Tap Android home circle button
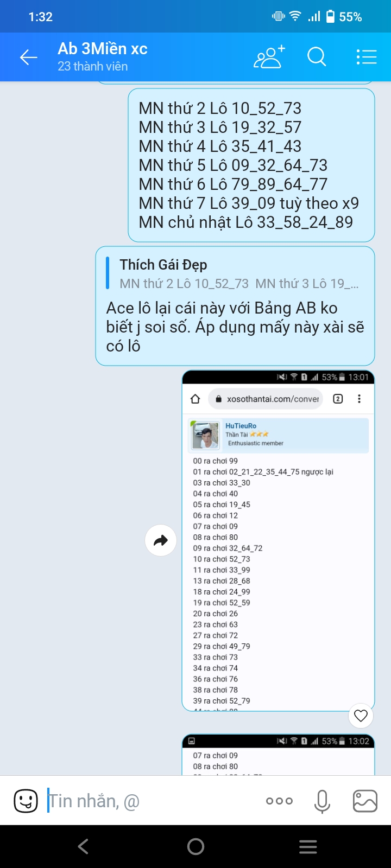Screen dimensions: 391x868 pos(195,846)
